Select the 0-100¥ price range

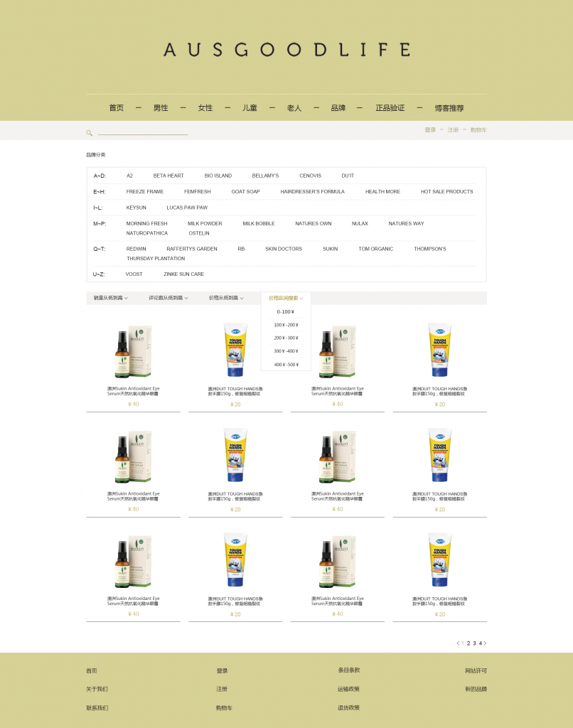point(286,312)
